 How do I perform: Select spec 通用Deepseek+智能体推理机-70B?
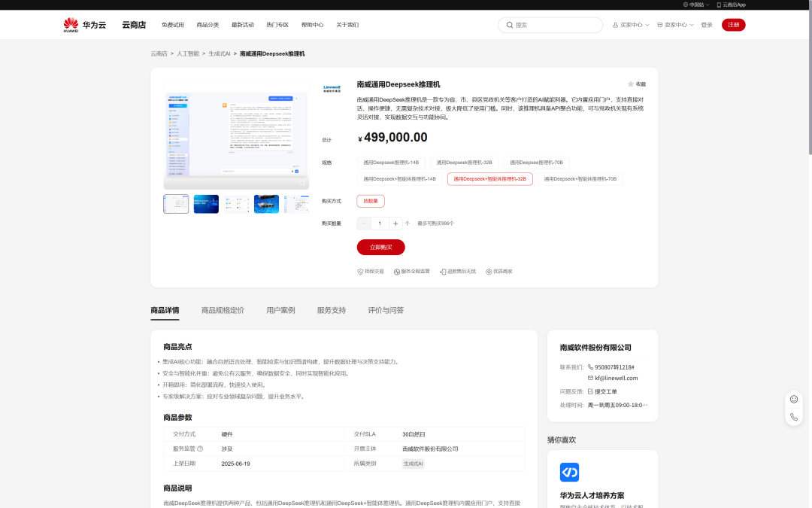coord(580,179)
